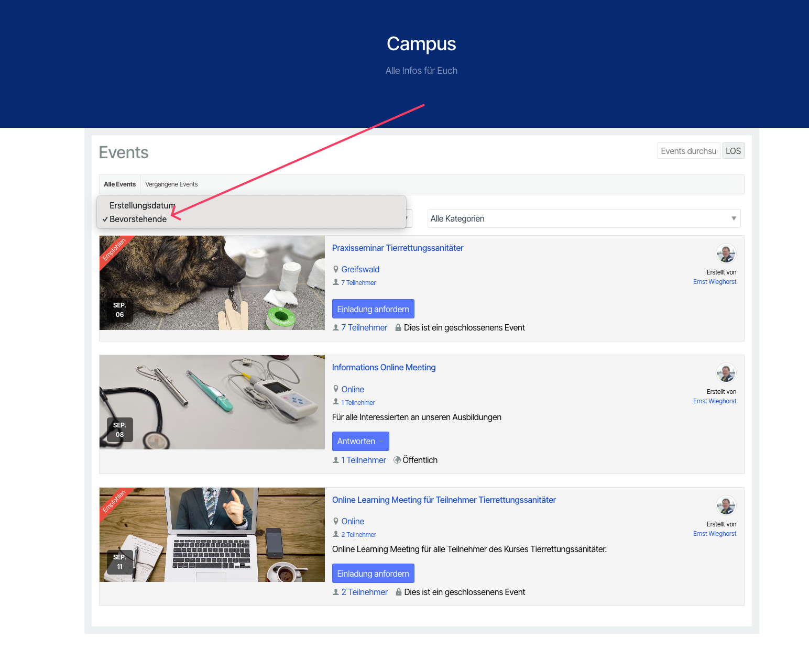Select the Alle Events tab
Image resolution: width=809 pixels, height=672 pixels.
119,184
